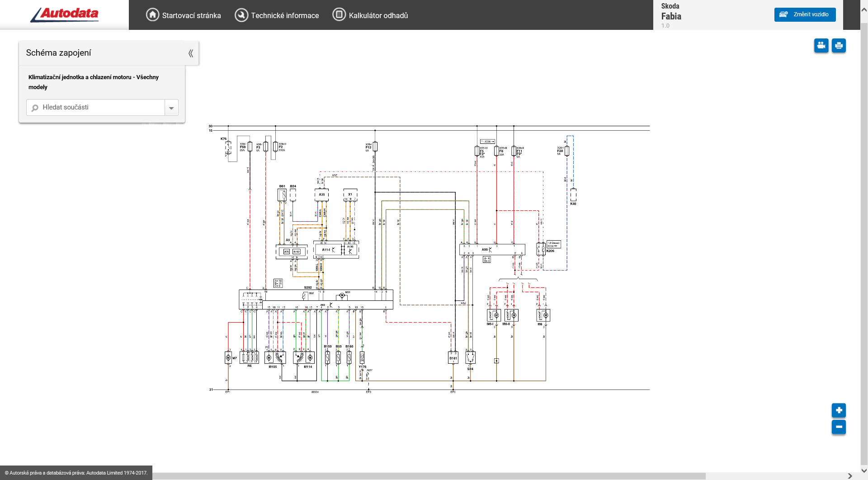
Task: Open the Kalkulátor odhadů menu item
Action: (378, 15)
